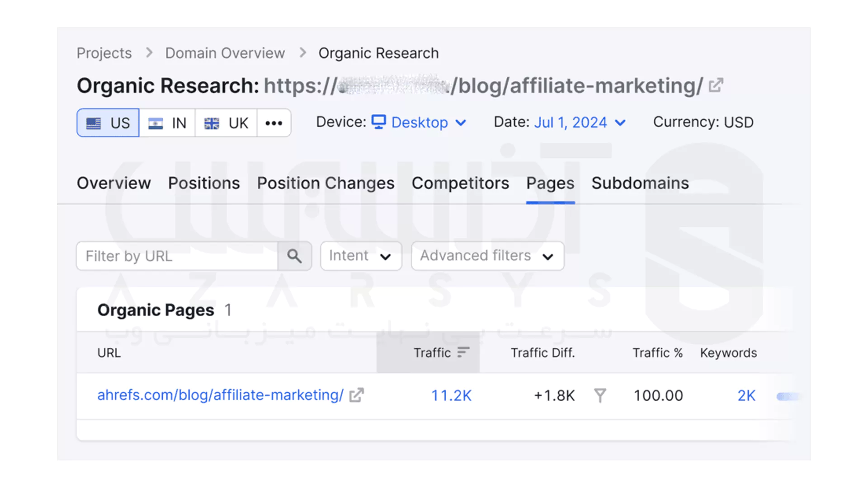Open the Competitors tab
The width and height of the screenshot is (868, 488).
point(460,183)
